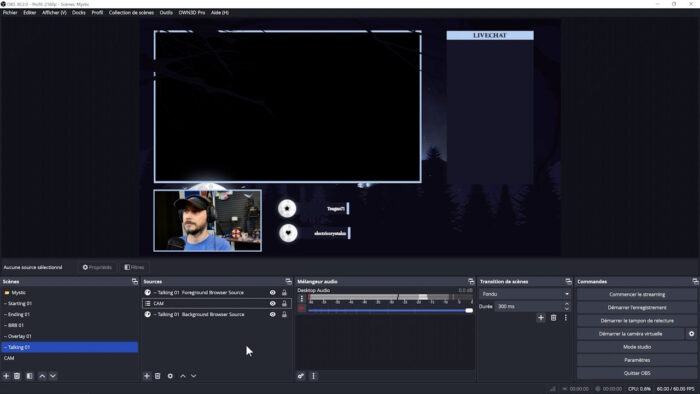Pop out the Sources dock
The height and width of the screenshot is (394, 700).
click(288, 282)
